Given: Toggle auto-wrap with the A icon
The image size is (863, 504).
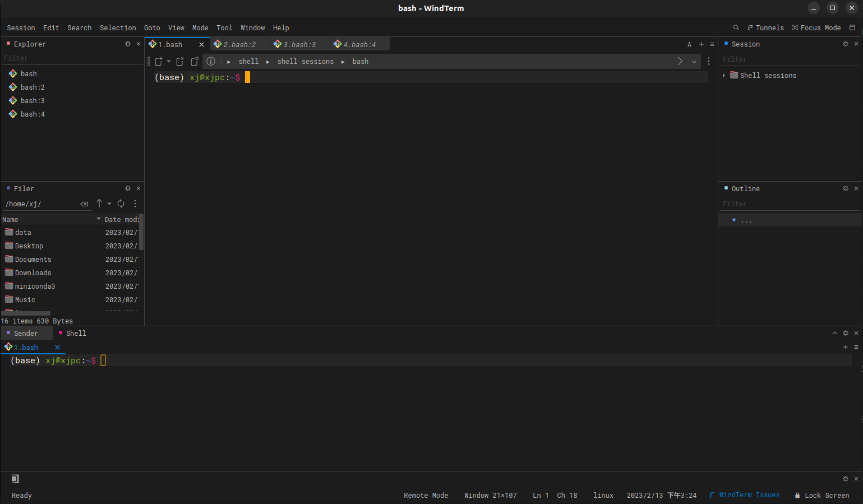Looking at the screenshot, I should point(689,44).
